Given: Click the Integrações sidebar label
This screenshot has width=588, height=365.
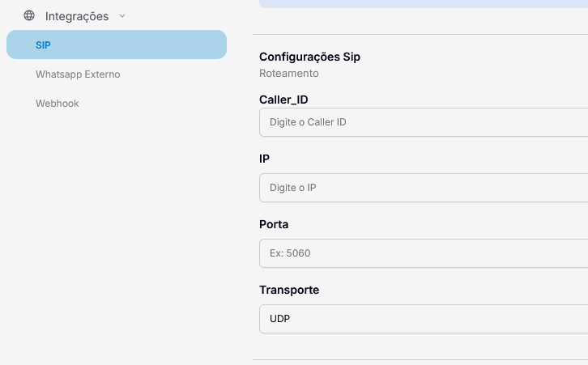Looking at the screenshot, I should pos(76,15).
